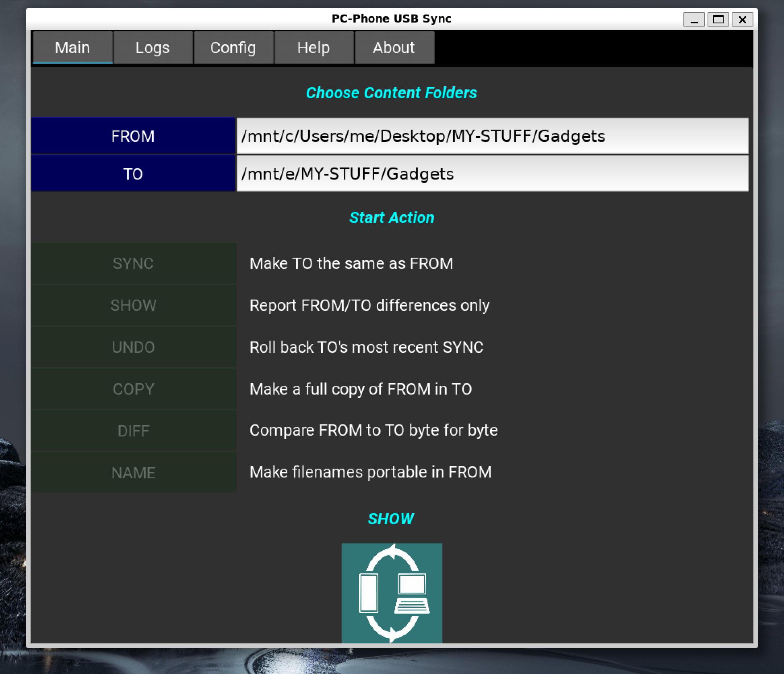Run the DIFF byte comparison button

[x=133, y=431]
